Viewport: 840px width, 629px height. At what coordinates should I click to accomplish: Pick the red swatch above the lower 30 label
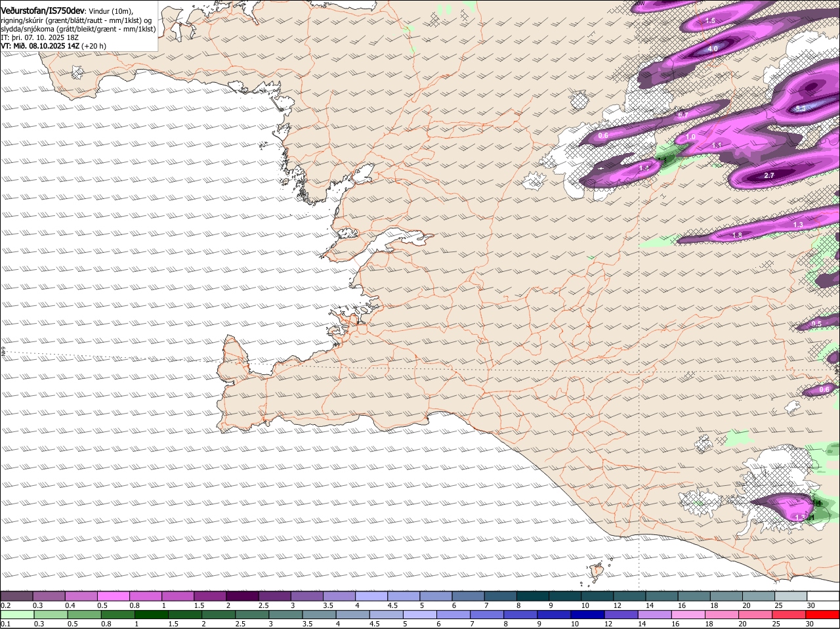pyautogui.click(x=823, y=615)
